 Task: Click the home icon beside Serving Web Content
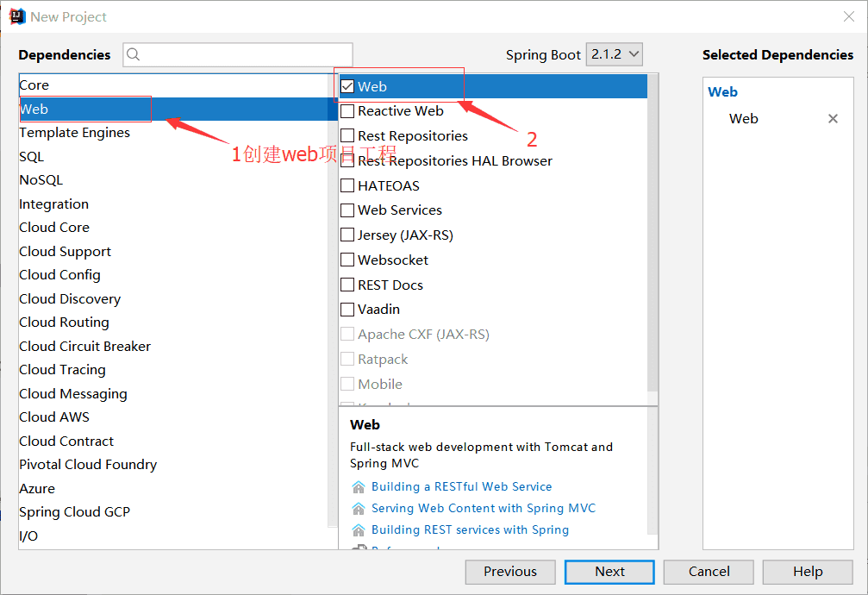pyautogui.click(x=359, y=509)
